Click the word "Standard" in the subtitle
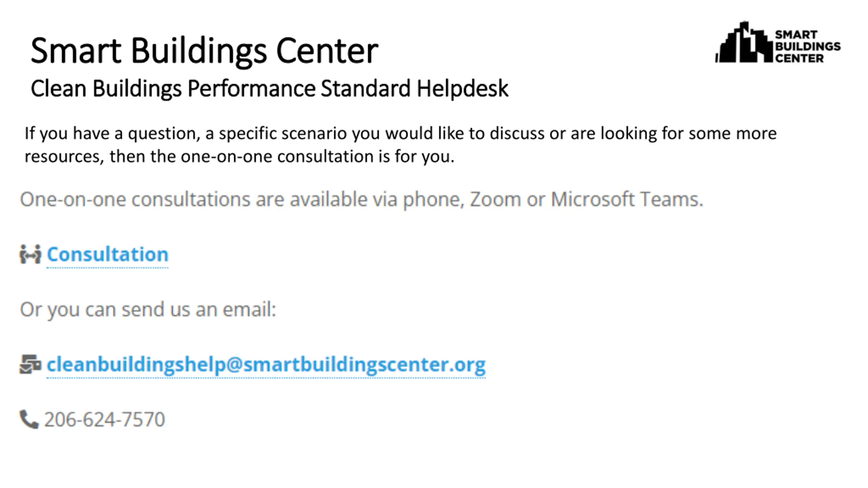 366,89
